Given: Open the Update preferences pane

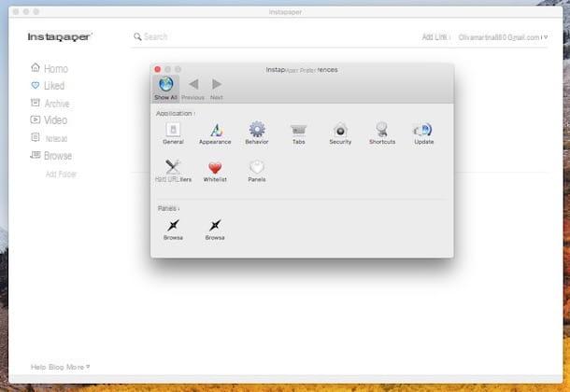Looking at the screenshot, I should [x=424, y=133].
